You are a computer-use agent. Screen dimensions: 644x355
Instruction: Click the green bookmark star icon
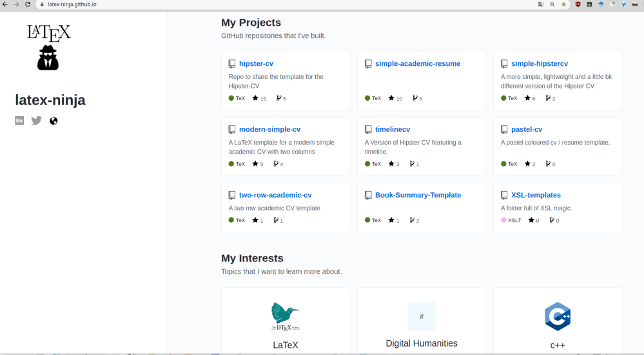point(563,4)
